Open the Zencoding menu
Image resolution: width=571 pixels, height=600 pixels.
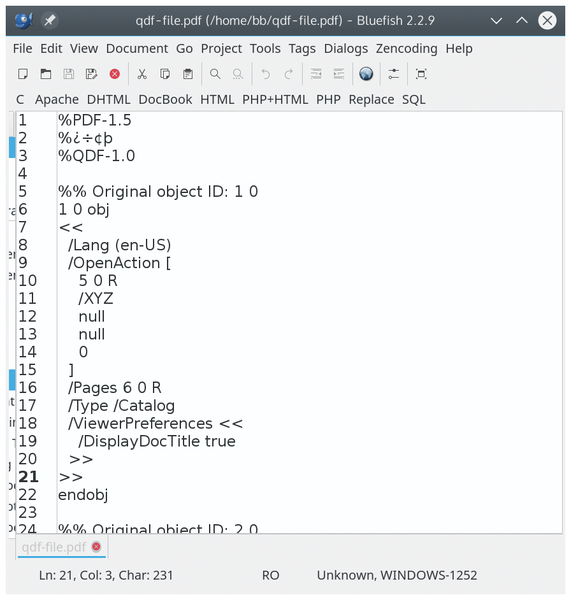click(406, 49)
